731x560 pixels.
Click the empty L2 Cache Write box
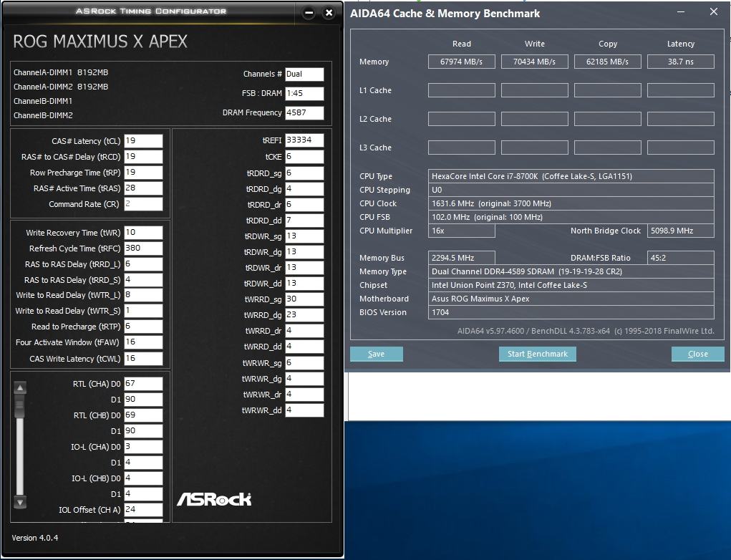pyautogui.click(x=535, y=119)
